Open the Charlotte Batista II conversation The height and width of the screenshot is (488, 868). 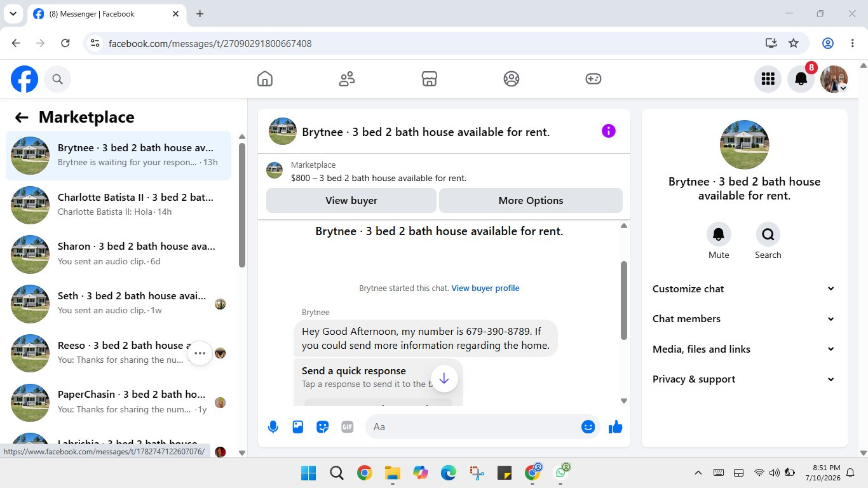pyautogui.click(x=118, y=205)
